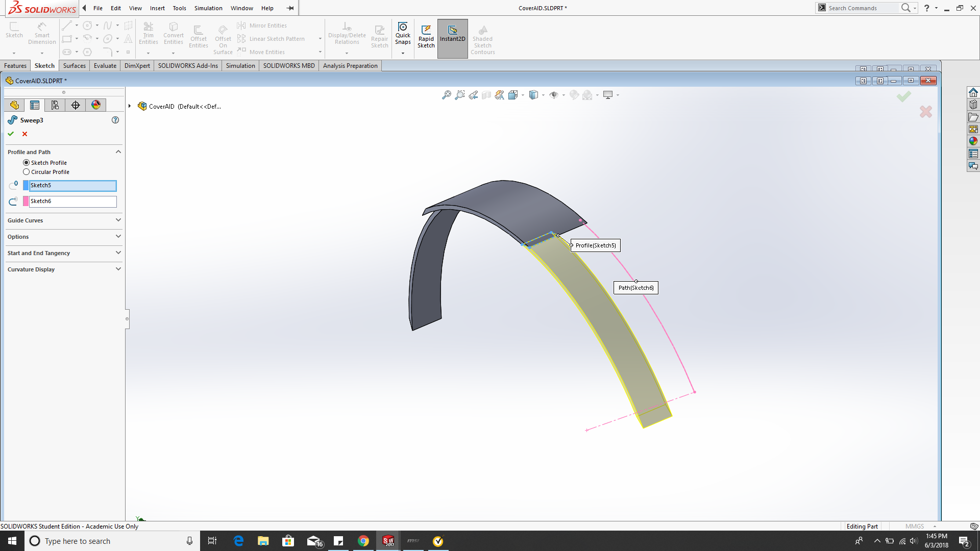Image resolution: width=980 pixels, height=551 pixels.
Task: Open the Quick Snaps tool
Action: pos(403,34)
